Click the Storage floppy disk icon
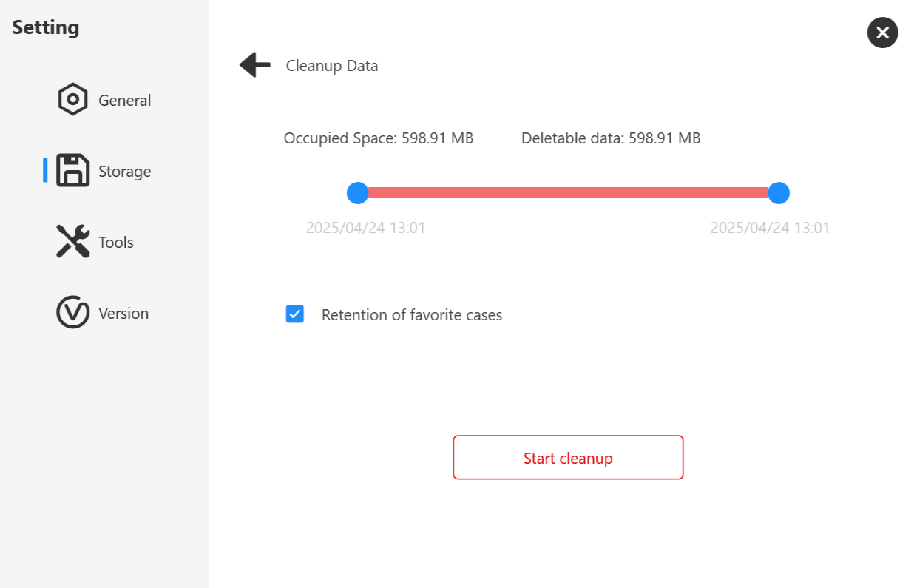 pos(73,171)
